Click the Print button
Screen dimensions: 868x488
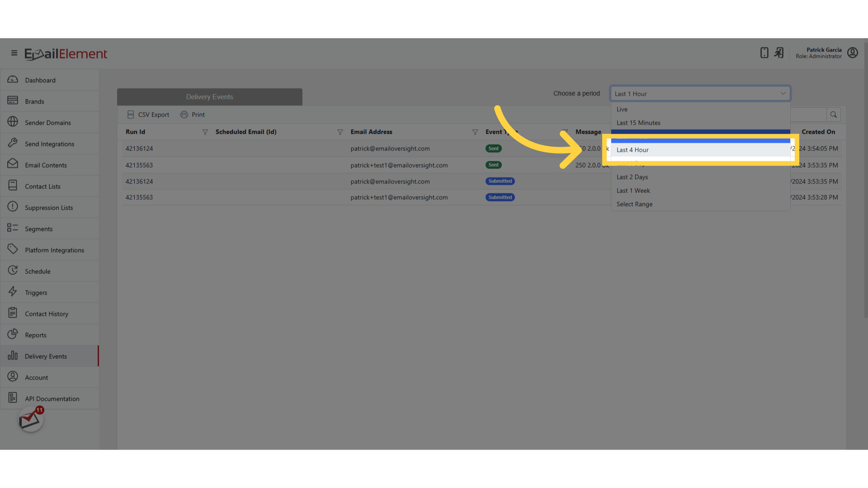tap(192, 115)
